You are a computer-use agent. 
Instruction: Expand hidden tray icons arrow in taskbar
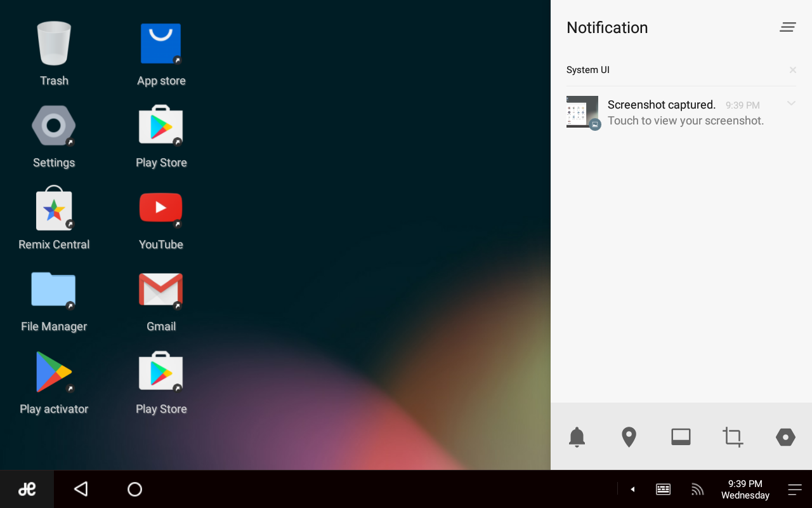pos(632,489)
